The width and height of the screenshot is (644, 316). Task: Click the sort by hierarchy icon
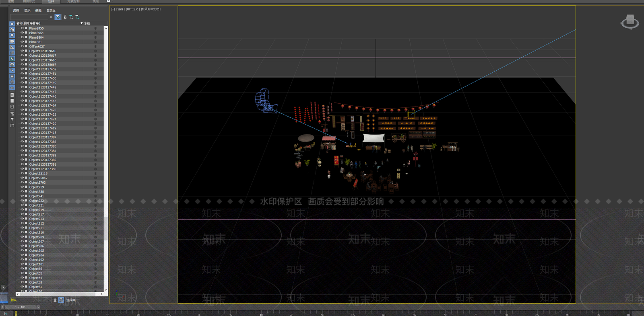click(61, 300)
